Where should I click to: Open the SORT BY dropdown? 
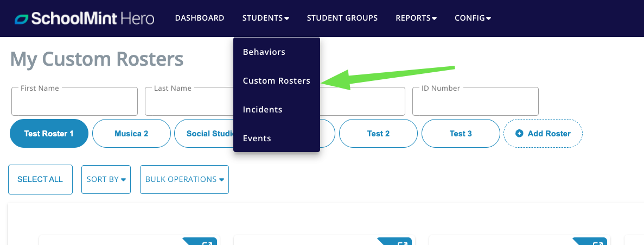click(x=106, y=179)
